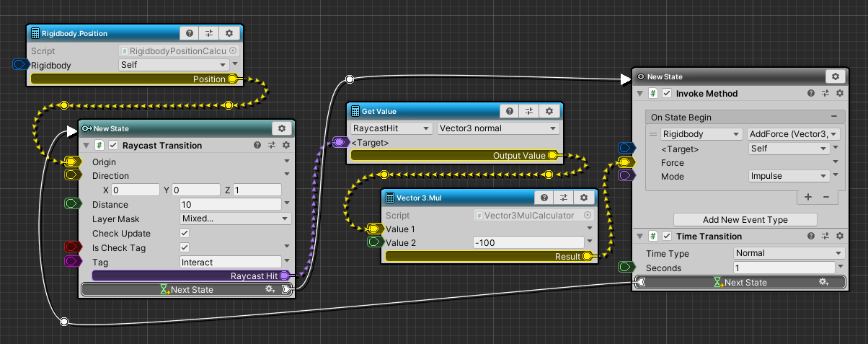Click the Distance input slot
This screenshot has width=868, height=344.
click(73, 204)
